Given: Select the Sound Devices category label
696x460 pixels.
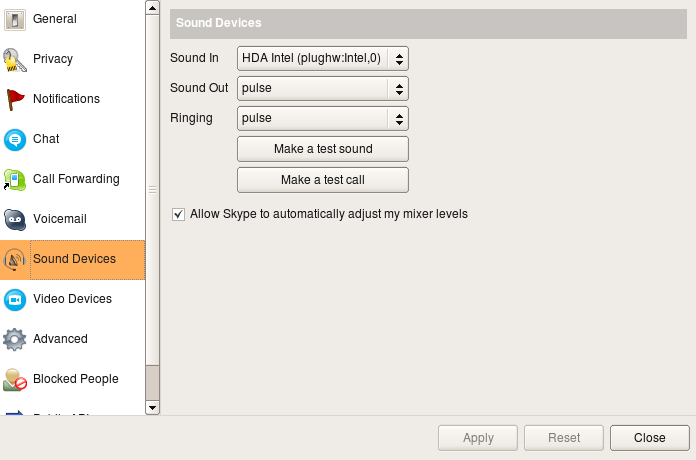Looking at the screenshot, I should (x=74, y=259).
